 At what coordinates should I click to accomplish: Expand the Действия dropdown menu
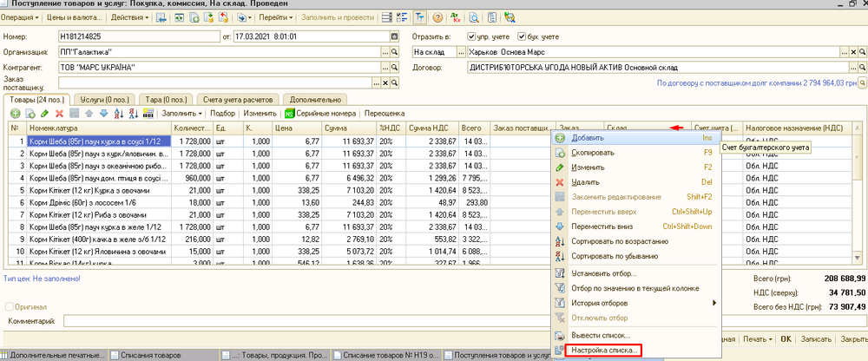130,17
